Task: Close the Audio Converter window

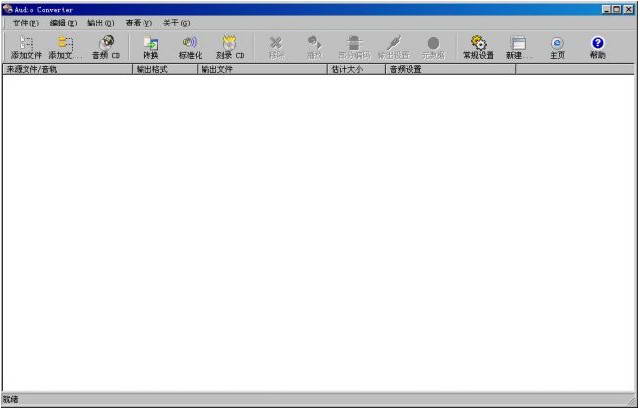Action: pyautogui.click(x=629, y=9)
